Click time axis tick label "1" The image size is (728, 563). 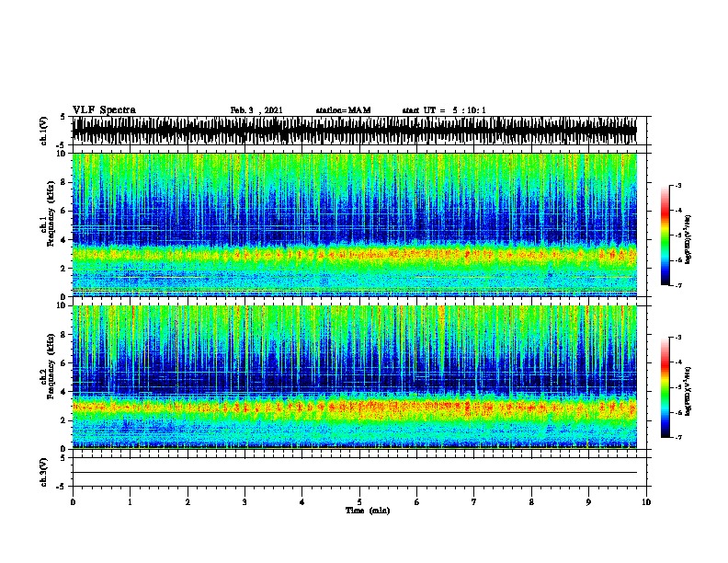(x=130, y=502)
